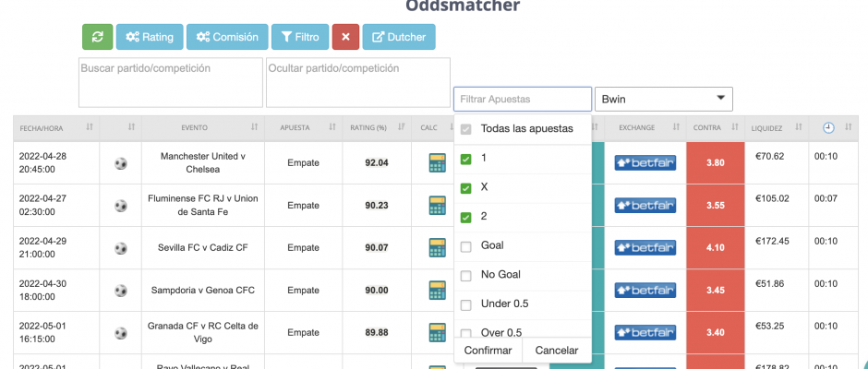Click Betfair logo in Sevilla row
Screen dimensions: 868x369
tap(645, 248)
